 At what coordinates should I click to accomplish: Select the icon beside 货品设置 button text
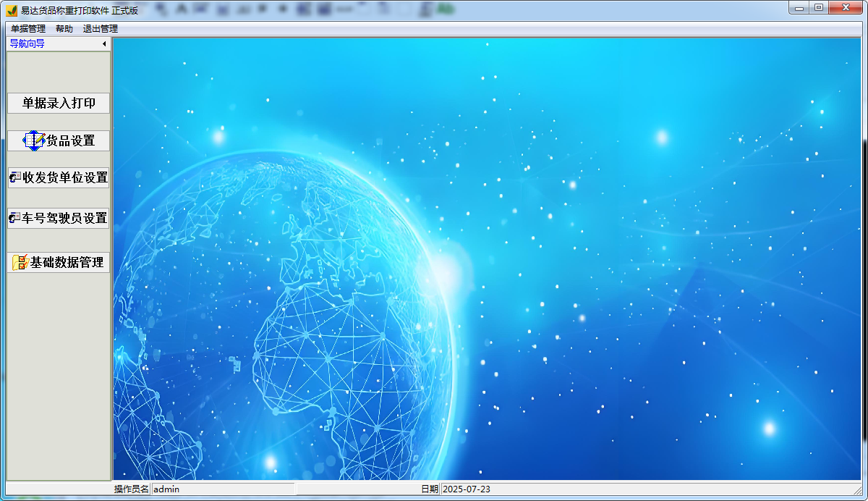point(33,140)
